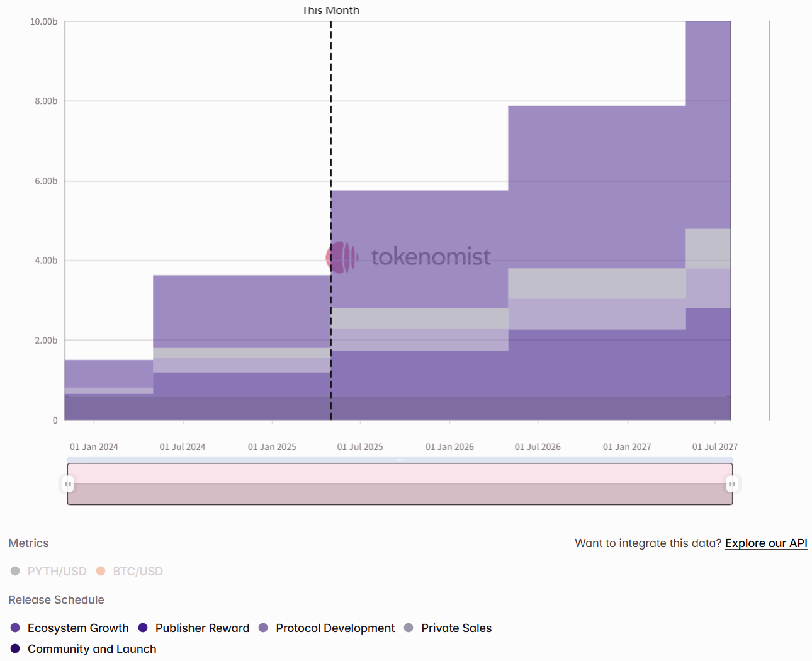Click the orange vertical line beside chart
This screenshot has height=661, width=812.
(x=769, y=220)
